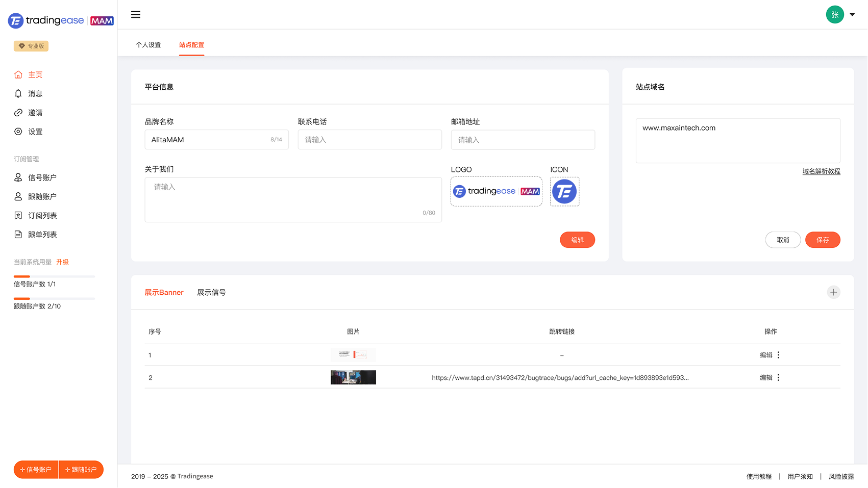Open the 主页 home sidebar item
868x488 pixels.
[35, 75]
